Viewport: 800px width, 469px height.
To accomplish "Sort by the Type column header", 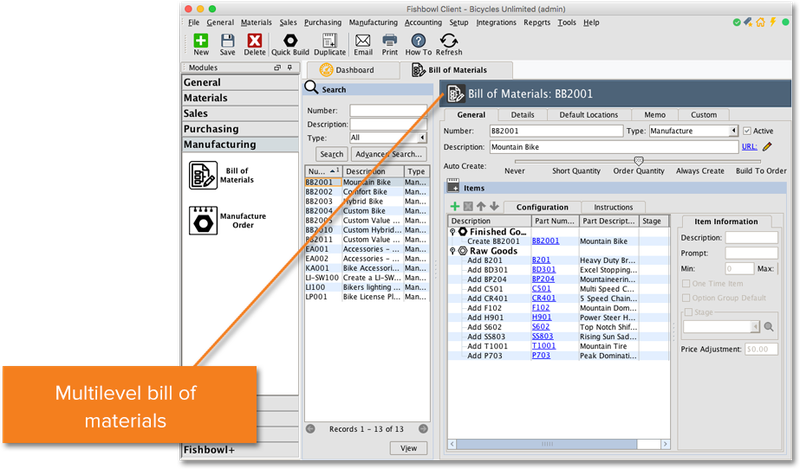I will (x=416, y=171).
